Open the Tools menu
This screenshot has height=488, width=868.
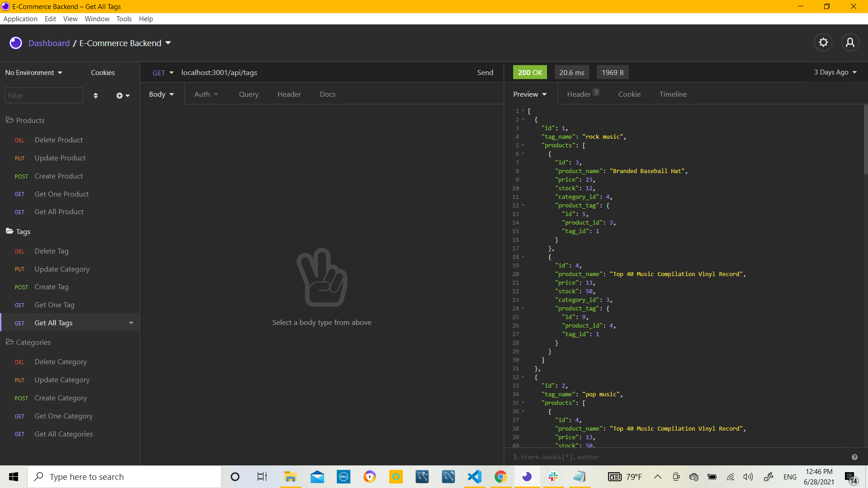tap(124, 19)
